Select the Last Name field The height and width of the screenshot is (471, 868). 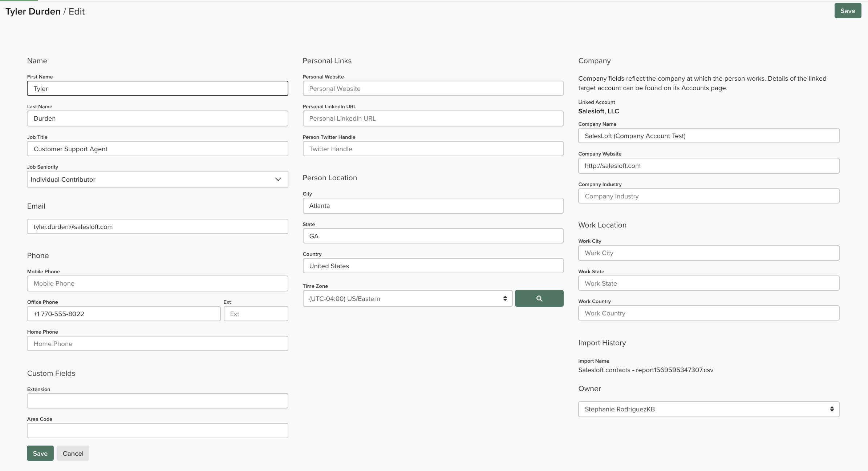(x=157, y=118)
